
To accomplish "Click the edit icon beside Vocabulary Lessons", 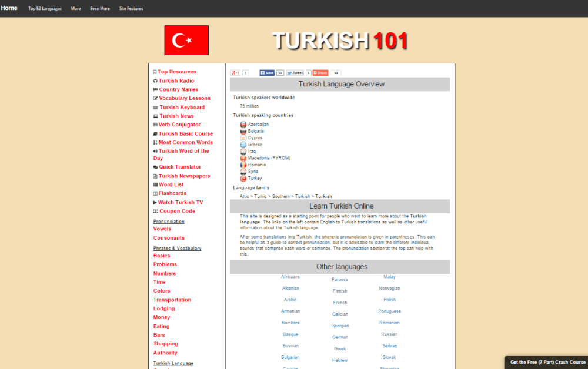I will point(155,98).
